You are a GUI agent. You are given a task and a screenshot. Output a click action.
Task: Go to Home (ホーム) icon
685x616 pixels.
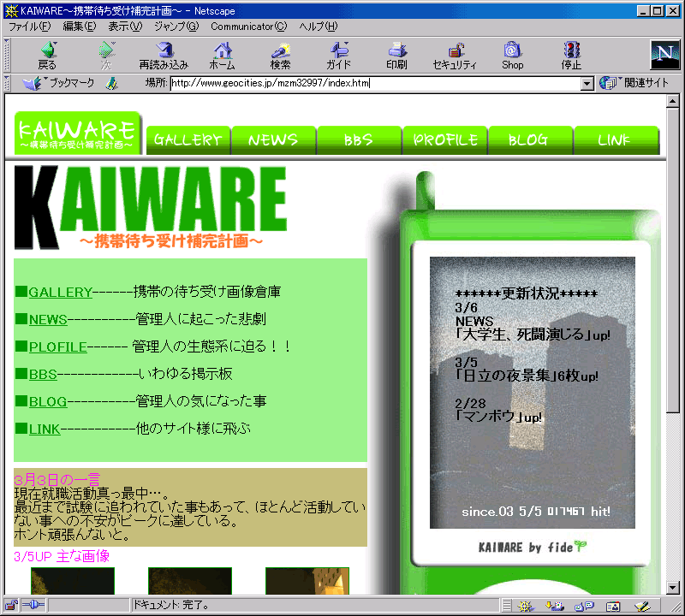223,56
